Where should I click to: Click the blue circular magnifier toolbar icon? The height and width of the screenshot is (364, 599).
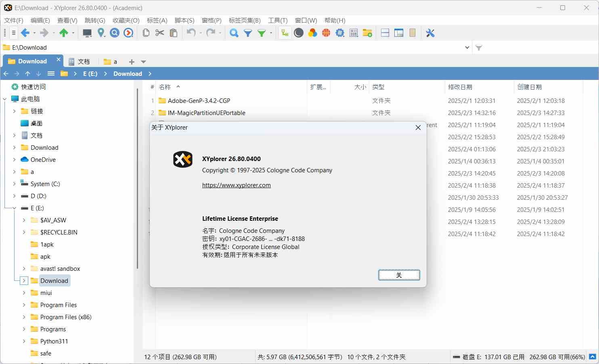tap(115, 33)
